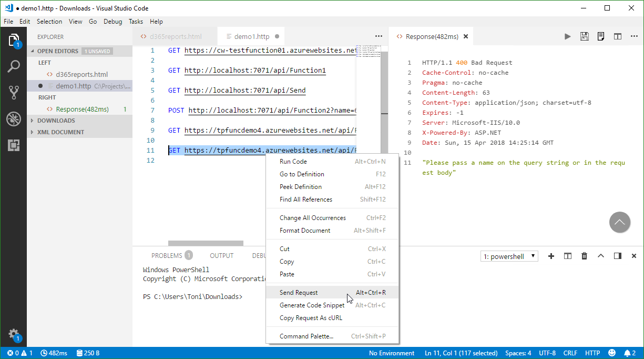Open the Source Control view icon
Image resolution: width=644 pixels, height=359 pixels.
(14, 93)
